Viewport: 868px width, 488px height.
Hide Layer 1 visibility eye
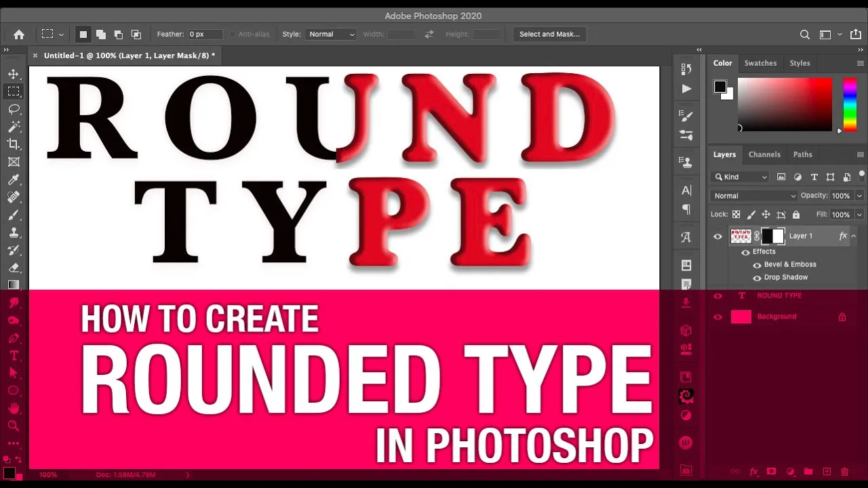(x=717, y=236)
